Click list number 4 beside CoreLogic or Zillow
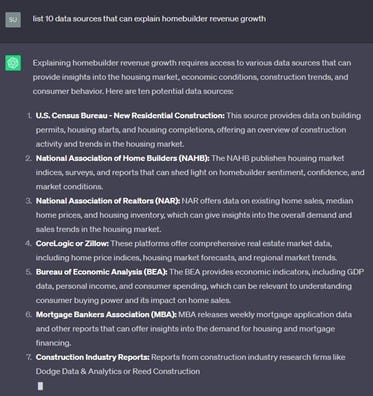This screenshot has height=396, width=373. coord(28,244)
